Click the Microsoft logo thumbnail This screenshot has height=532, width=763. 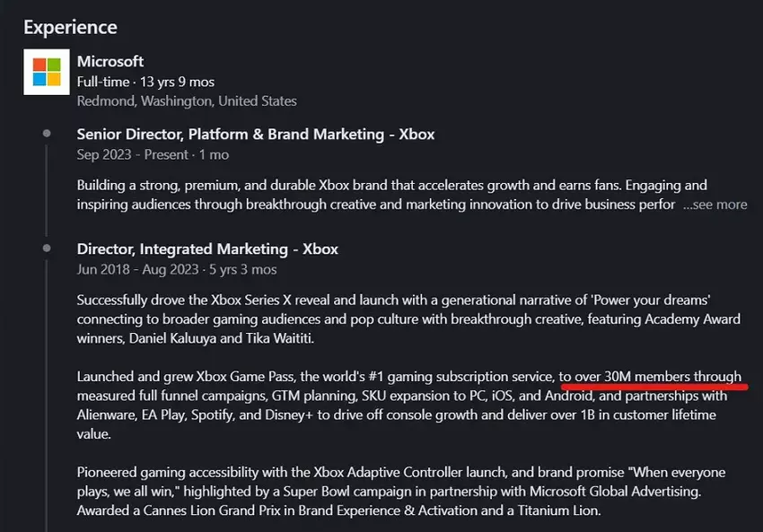(x=47, y=71)
